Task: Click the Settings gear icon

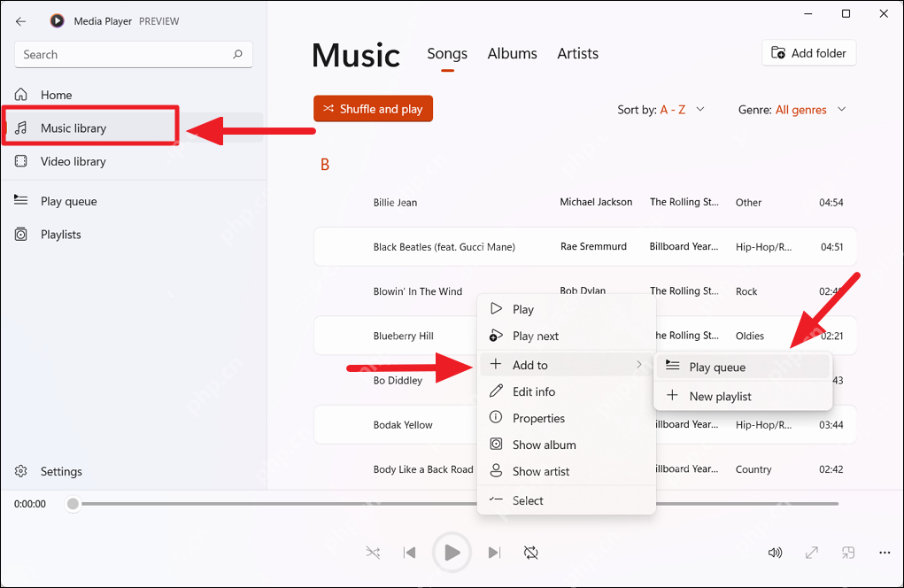Action: click(x=20, y=471)
